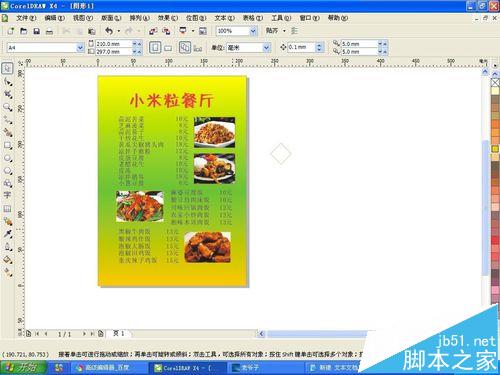The height and width of the screenshot is (375, 500).
Task: Click the Import icon in the toolbar
Action: tap(153, 31)
